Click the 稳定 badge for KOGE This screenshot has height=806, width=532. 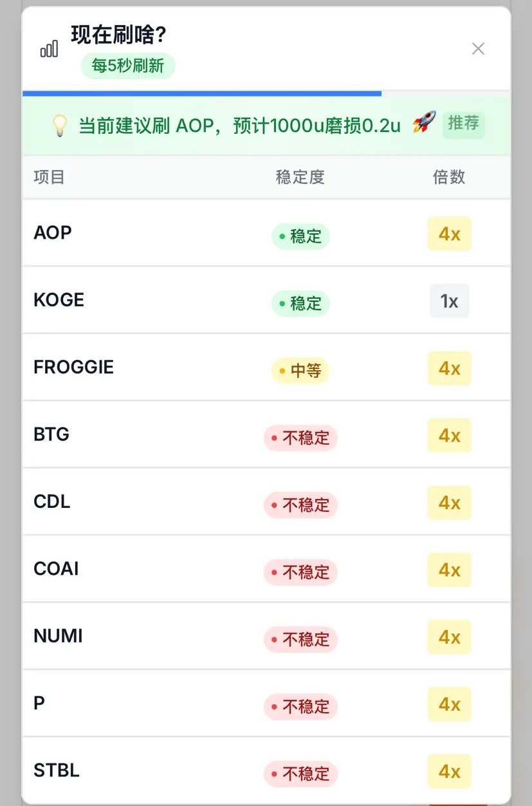(x=300, y=303)
